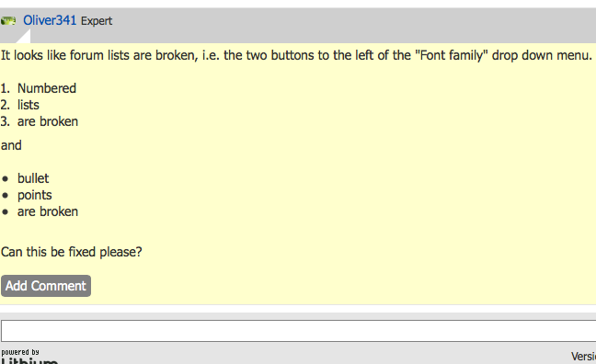The image size is (596, 364).
Task: Click the Version text in the footer
Action: coord(583,357)
